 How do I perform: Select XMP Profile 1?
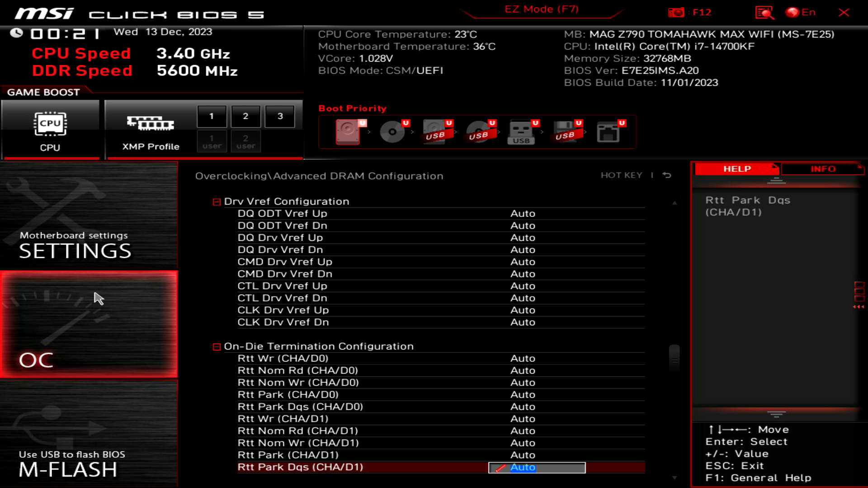tap(212, 116)
